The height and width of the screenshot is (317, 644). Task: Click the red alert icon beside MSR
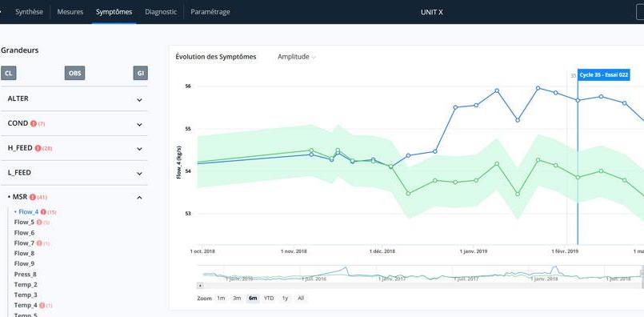point(33,198)
